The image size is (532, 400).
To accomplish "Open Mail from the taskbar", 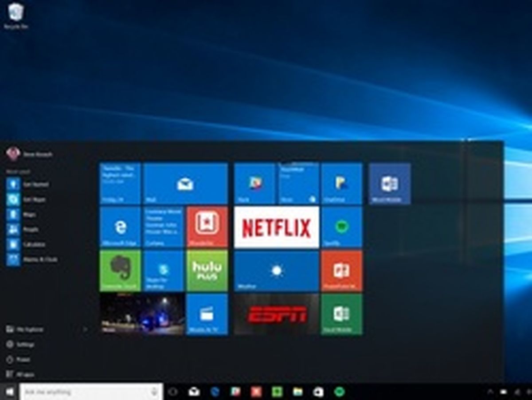I will [x=194, y=392].
